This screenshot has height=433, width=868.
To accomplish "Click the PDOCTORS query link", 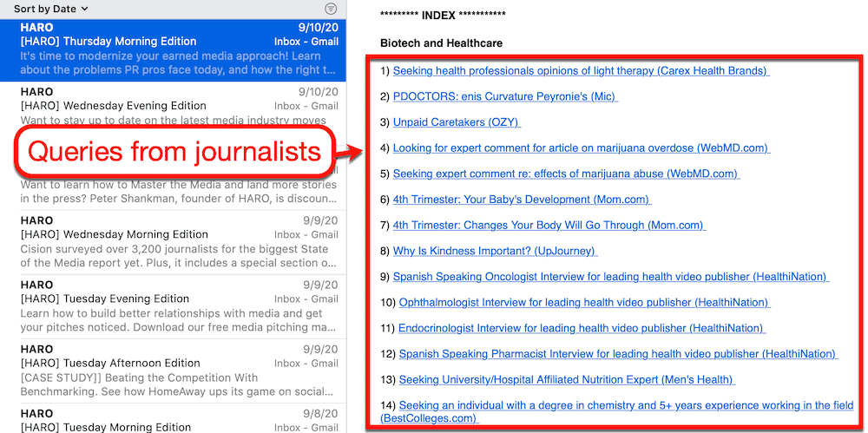I will tap(504, 96).
